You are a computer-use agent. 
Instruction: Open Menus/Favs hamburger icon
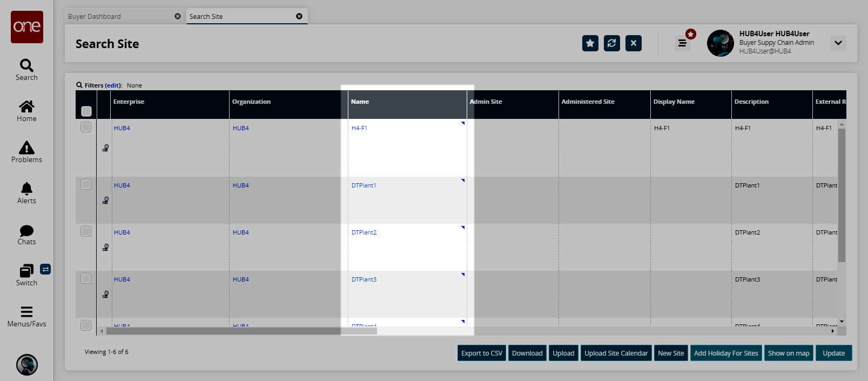(x=26, y=312)
